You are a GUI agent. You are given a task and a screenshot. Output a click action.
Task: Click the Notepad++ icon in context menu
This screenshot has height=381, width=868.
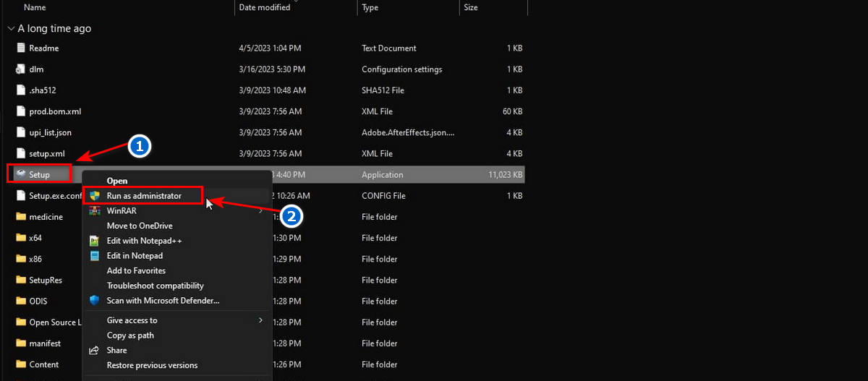[x=94, y=241]
